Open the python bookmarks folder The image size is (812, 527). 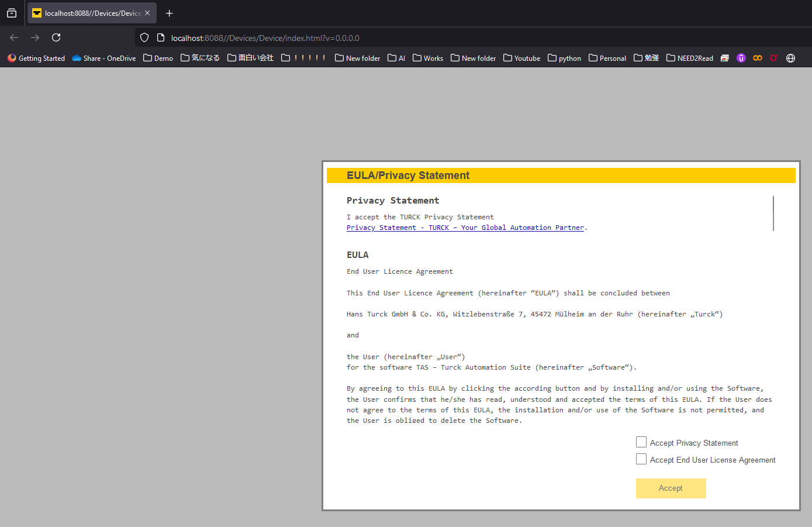(x=565, y=58)
